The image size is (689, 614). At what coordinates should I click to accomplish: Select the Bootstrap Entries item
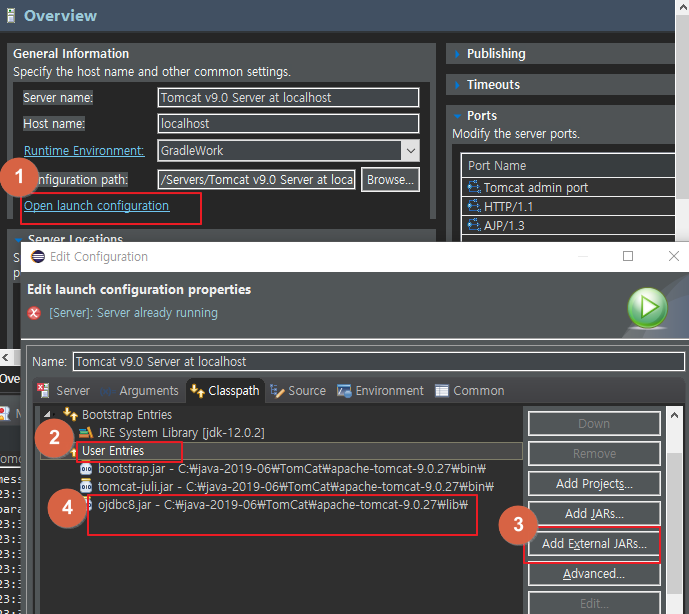pyautogui.click(x=127, y=414)
